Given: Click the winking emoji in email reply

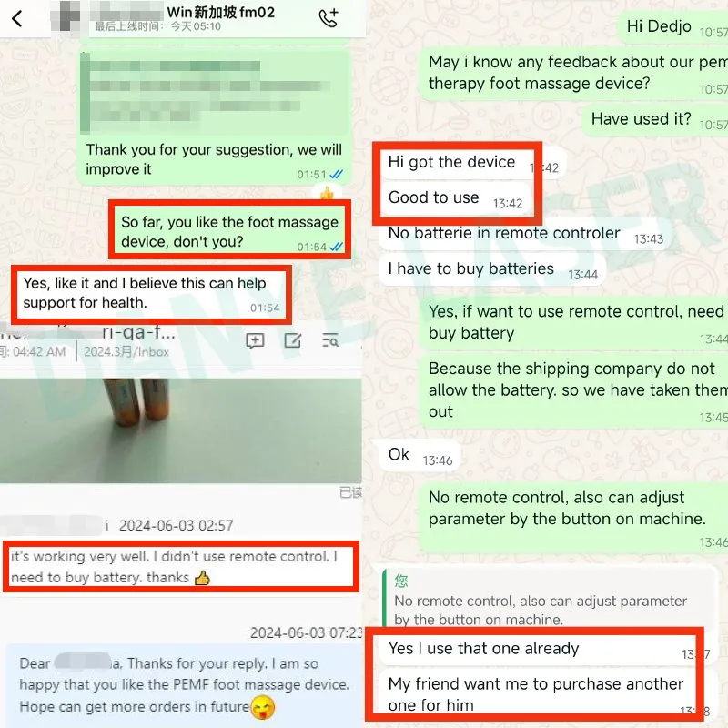Looking at the screenshot, I should click(263, 707).
